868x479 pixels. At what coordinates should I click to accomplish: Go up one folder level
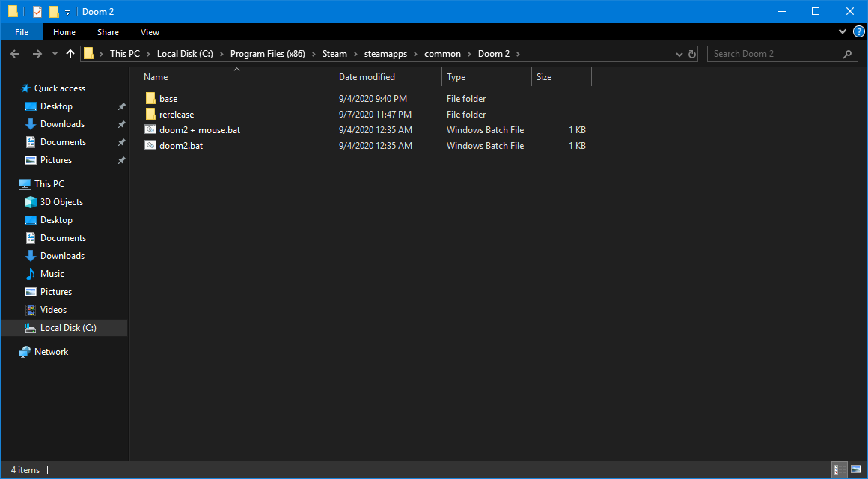[70, 54]
